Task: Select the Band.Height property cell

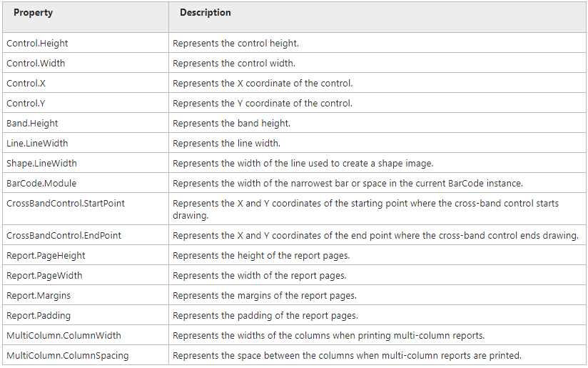Action: tap(31, 124)
